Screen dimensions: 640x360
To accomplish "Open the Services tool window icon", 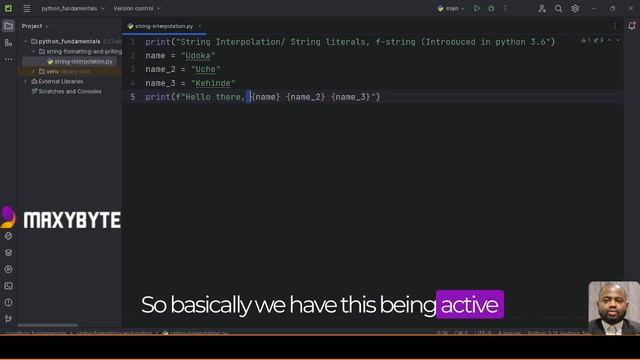I will coord(8,269).
